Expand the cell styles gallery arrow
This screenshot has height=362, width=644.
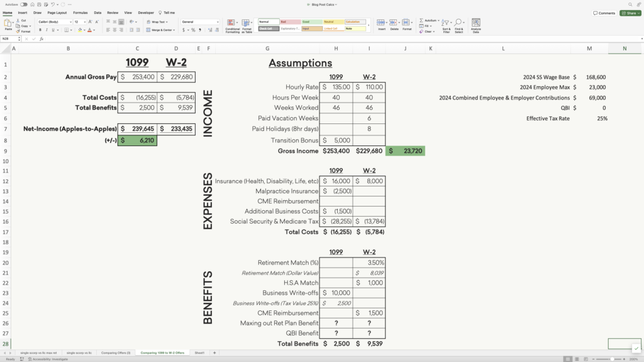tap(369, 26)
